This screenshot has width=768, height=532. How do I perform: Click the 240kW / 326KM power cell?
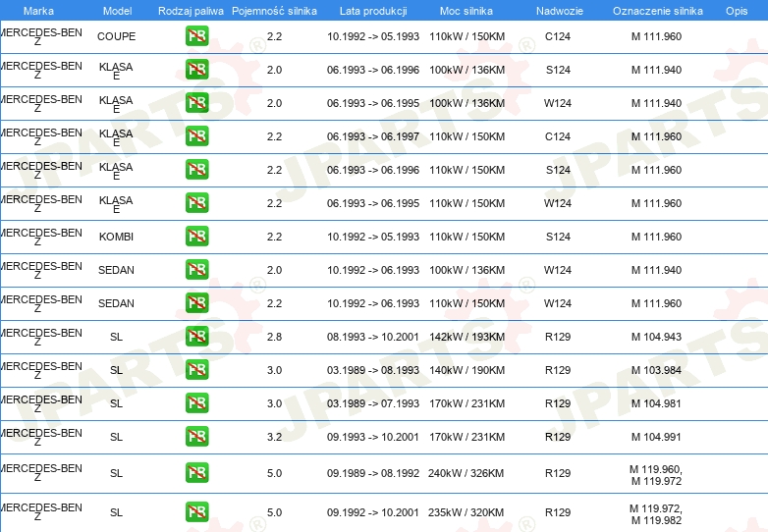tap(466, 473)
